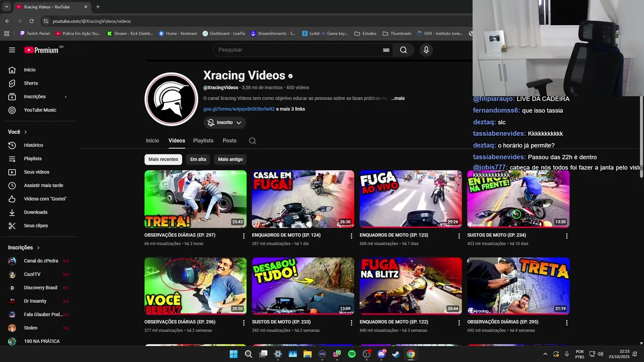Viewport: 644px width, 362px height.
Task: Select the Mais recentes filter chip
Action: (x=163, y=159)
